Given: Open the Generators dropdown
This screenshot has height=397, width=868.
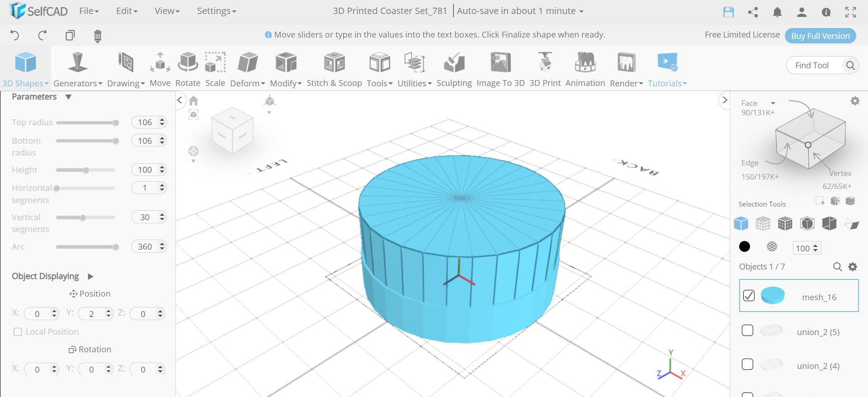Looking at the screenshot, I should [78, 69].
